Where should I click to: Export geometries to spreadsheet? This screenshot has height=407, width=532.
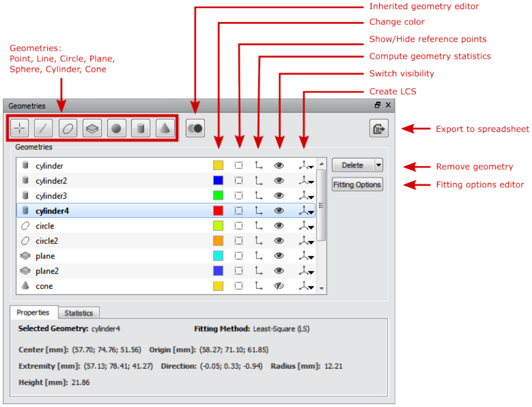click(379, 129)
